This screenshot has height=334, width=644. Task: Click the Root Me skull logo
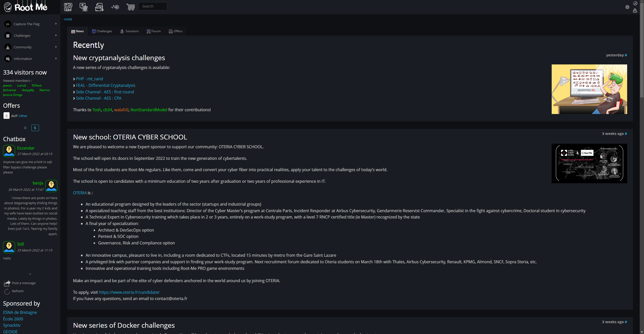coord(8,7)
